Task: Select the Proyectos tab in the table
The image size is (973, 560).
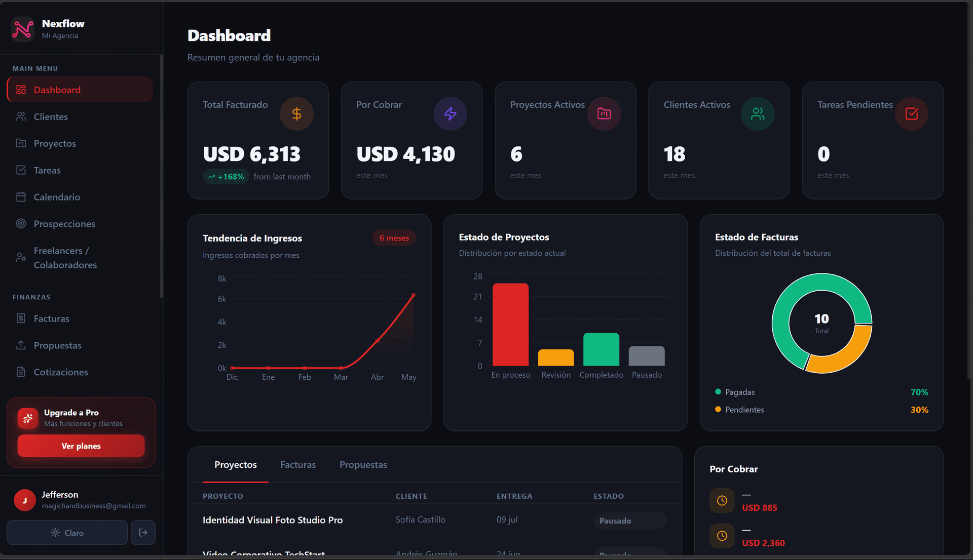Action: click(236, 465)
